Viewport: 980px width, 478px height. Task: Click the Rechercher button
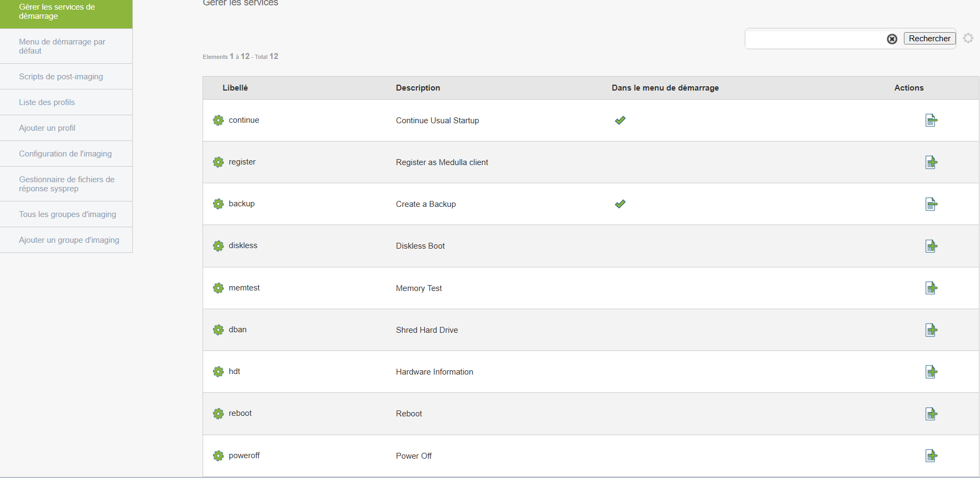[x=930, y=39]
